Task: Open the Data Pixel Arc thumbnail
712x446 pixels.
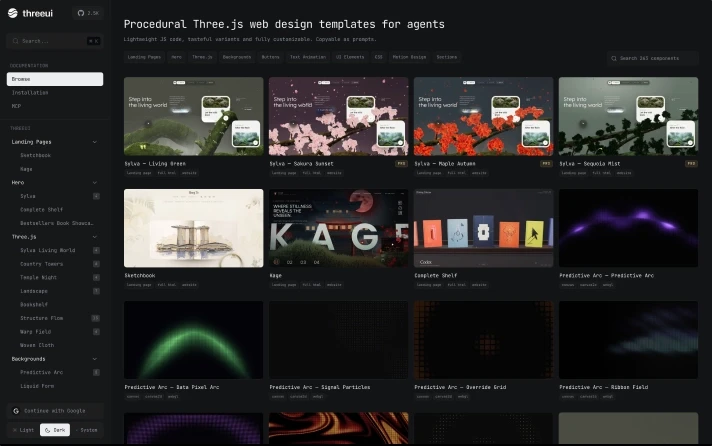Action: click(193, 340)
